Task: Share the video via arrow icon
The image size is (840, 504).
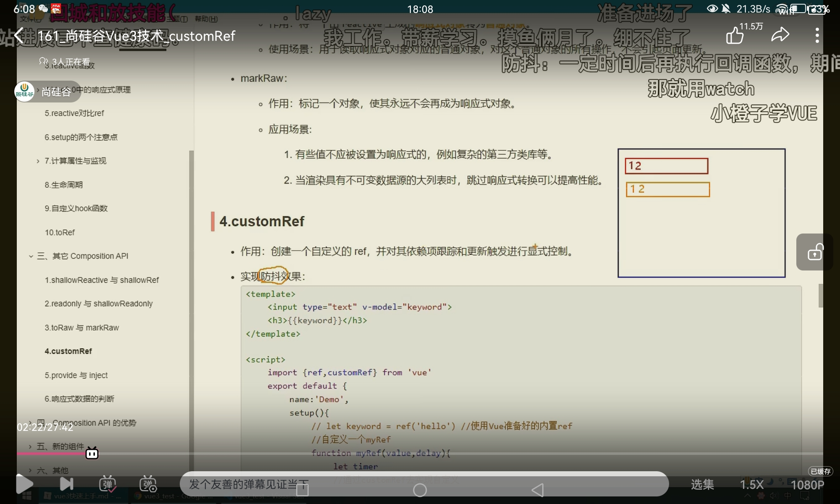Action: 780,35
